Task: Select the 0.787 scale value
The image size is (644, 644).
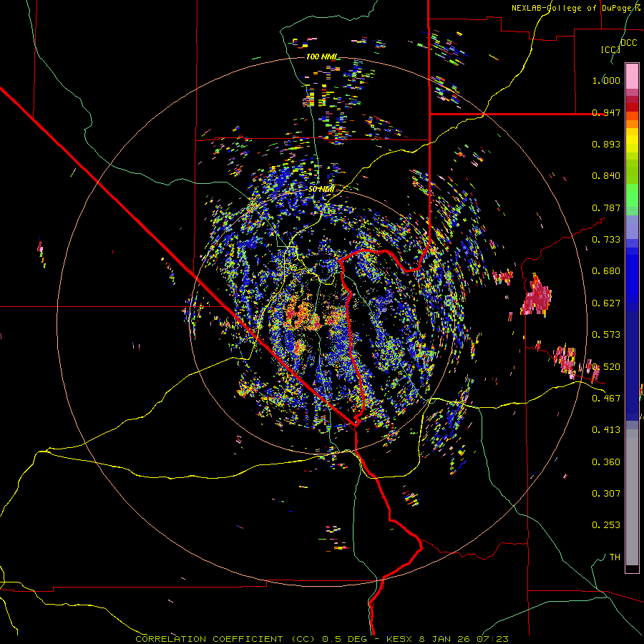Action: point(606,208)
